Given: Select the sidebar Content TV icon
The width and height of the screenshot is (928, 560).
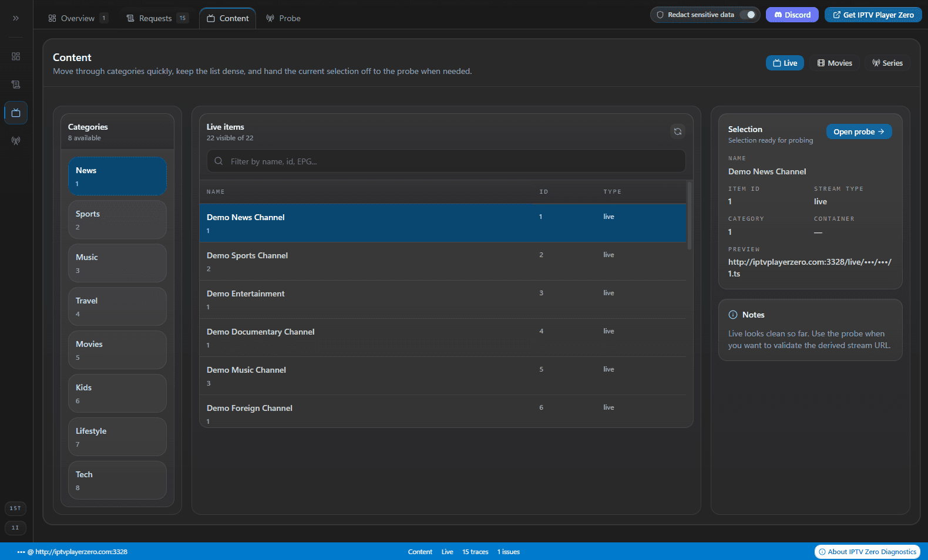Looking at the screenshot, I should coord(16,113).
